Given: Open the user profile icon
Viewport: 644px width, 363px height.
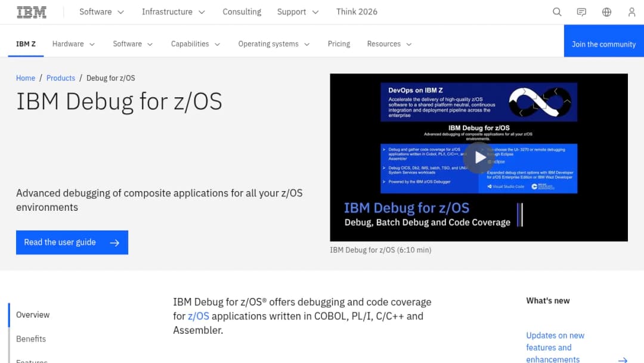Looking at the screenshot, I should point(631,12).
